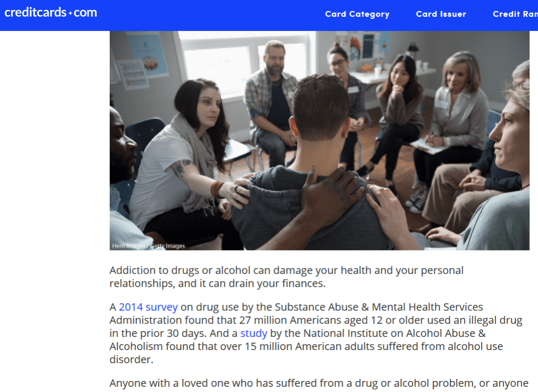The image size is (538, 392).
Task: Click the paragraph beginning "Anyone with a loved one"
Action: coord(319,383)
